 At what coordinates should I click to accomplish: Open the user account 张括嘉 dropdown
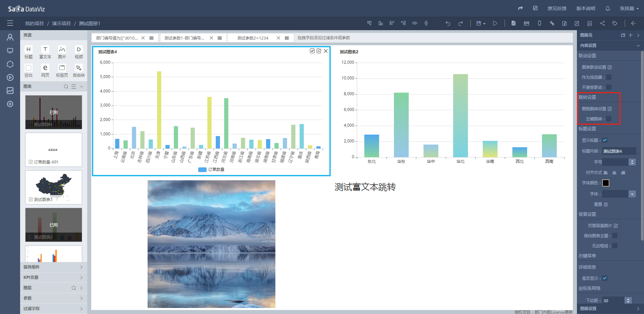pyautogui.click(x=629, y=8)
